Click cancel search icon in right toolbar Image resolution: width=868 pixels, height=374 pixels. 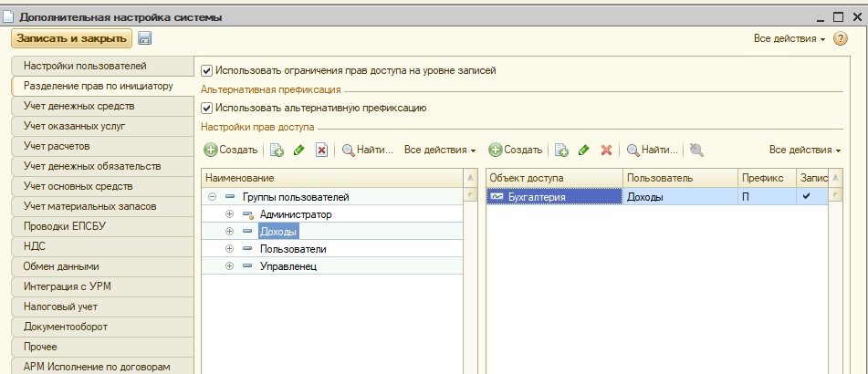[x=696, y=150]
